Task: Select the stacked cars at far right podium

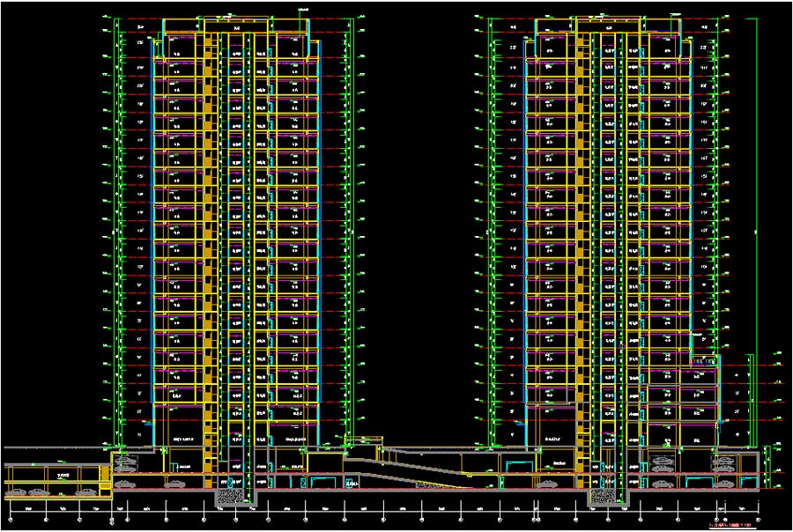Action: point(724,462)
